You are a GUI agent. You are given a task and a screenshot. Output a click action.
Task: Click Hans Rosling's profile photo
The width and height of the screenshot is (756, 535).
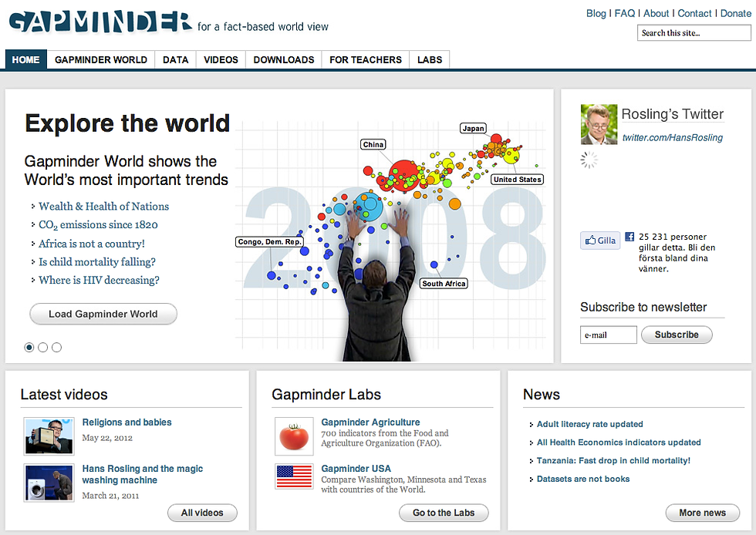click(599, 124)
